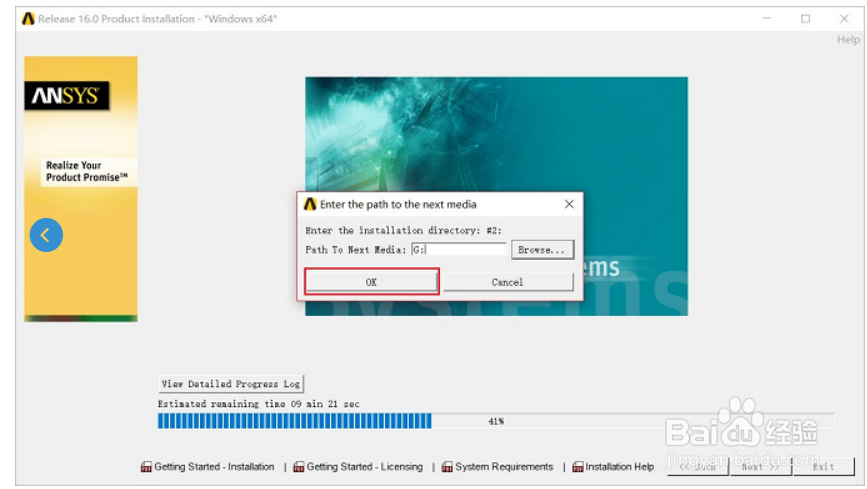Image resolution: width=867 pixels, height=489 pixels.
Task: Minimize the installer window
Action: coord(767,19)
